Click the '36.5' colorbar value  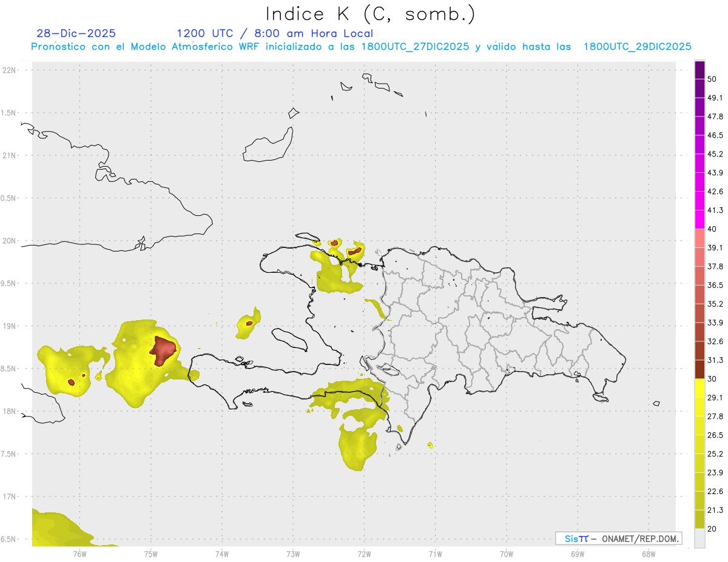coord(715,286)
